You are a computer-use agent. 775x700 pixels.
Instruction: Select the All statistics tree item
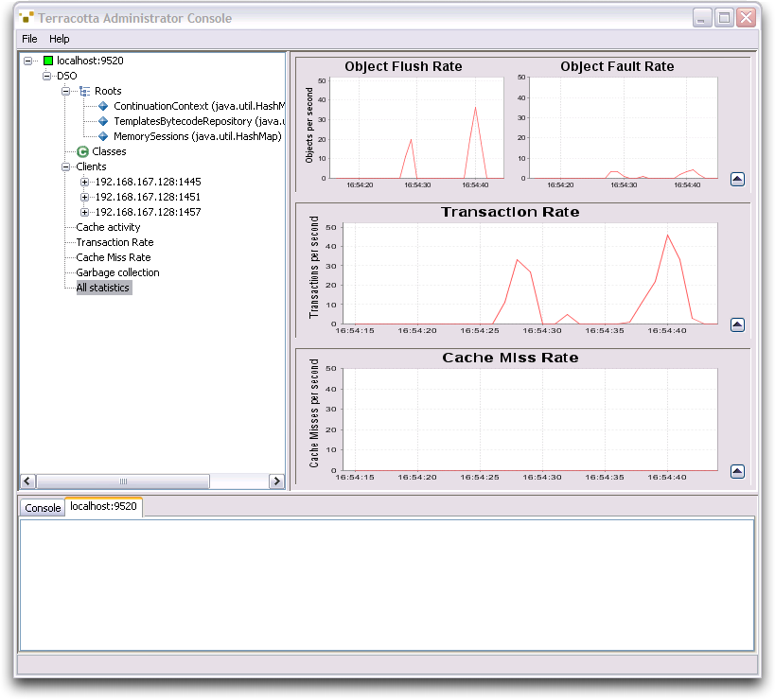103,288
